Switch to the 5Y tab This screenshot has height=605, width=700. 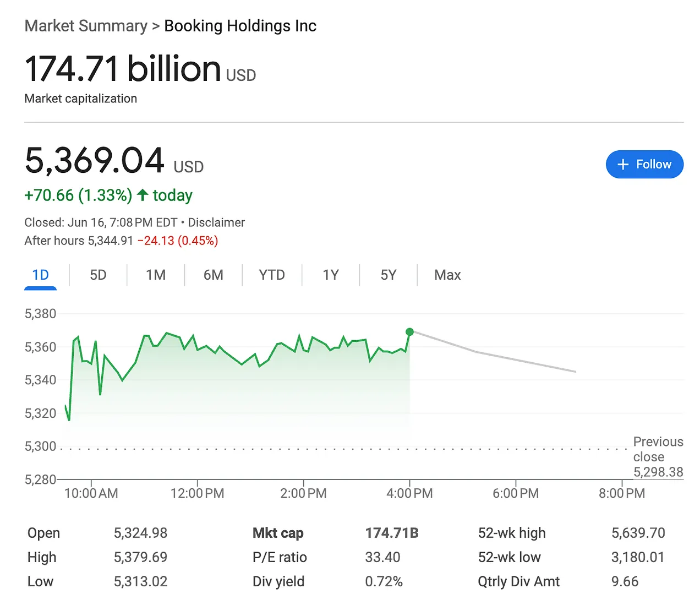click(389, 275)
